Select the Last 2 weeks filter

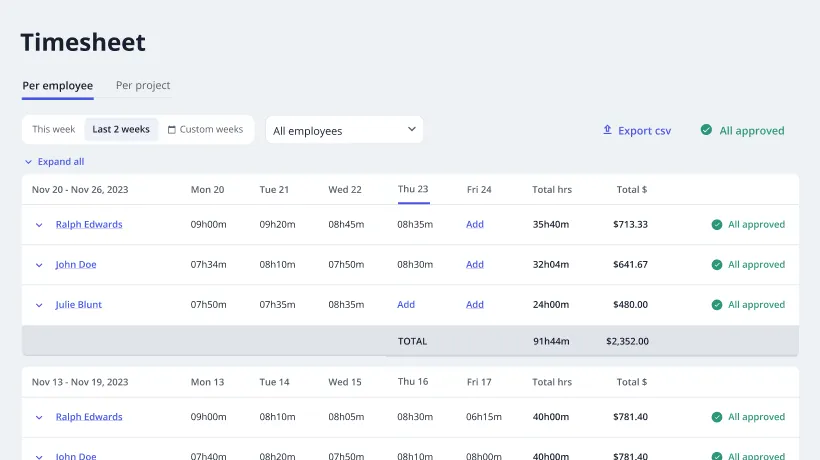pos(121,129)
